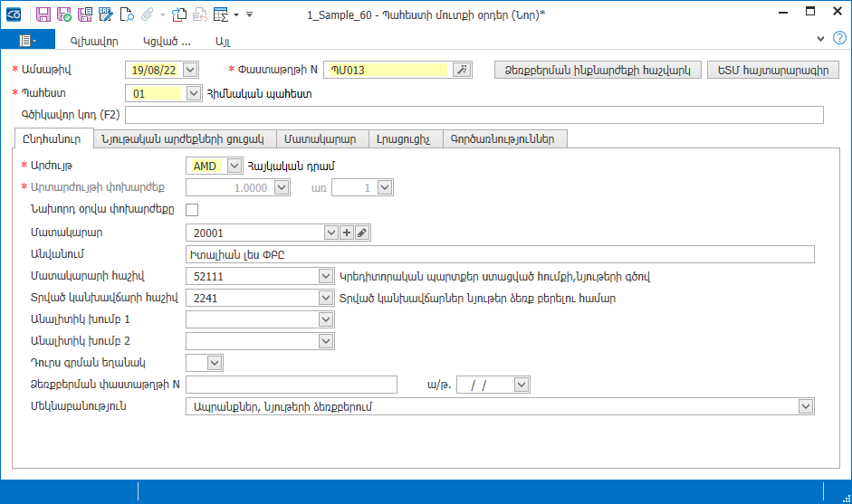The height and width of the screenshot is (504, 852).
Task: Toggle the Նախորդ օրվա փոխարժեքը checkbox
Action: pos(192,210)
